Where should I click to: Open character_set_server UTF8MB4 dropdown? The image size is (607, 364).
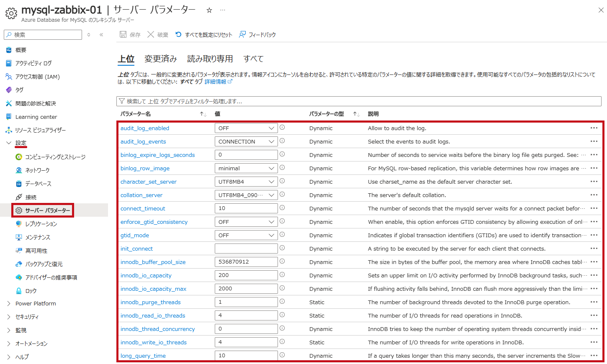click(x=246, y=182)
